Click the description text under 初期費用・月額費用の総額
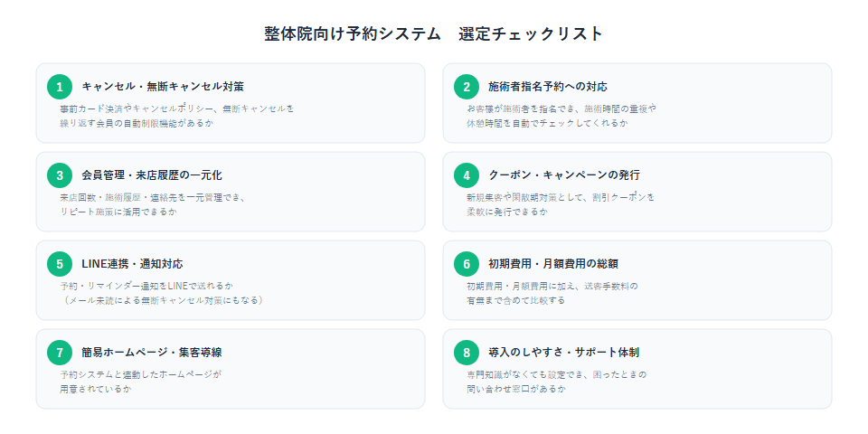This screenshot has height=434, width=868. click(x=552, y=293)
